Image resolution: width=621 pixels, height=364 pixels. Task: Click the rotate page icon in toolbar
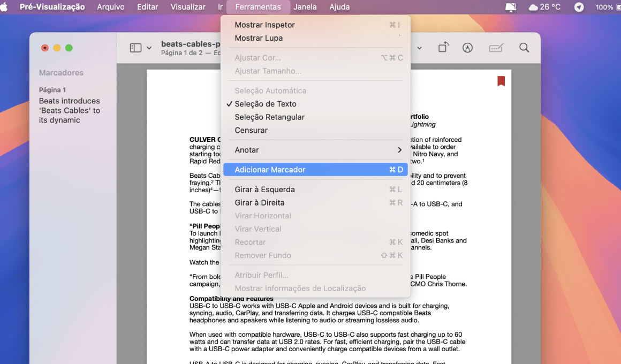pyautogui.click(x=443, y=48)
